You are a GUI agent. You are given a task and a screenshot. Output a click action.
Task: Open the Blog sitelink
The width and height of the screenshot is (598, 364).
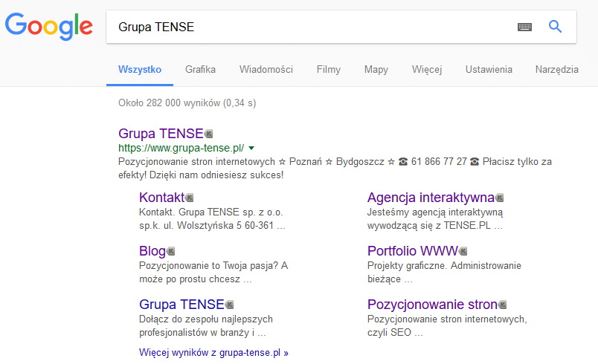pos(152,251)
